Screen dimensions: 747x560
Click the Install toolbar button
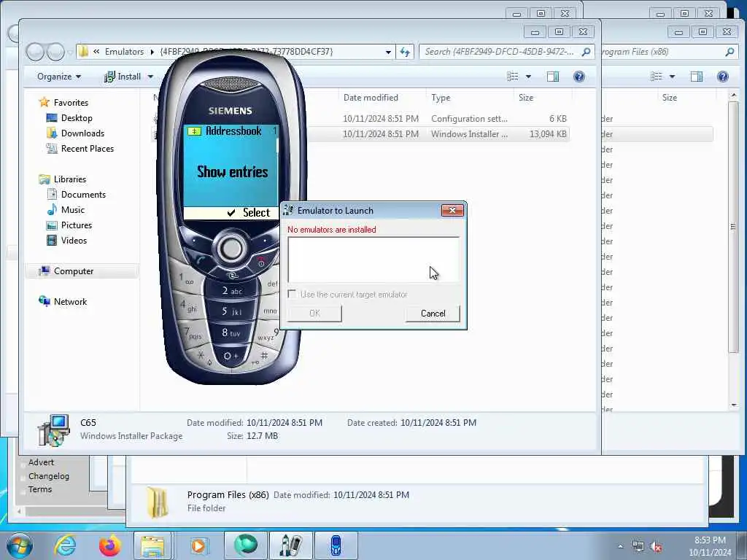coord(123,77)
